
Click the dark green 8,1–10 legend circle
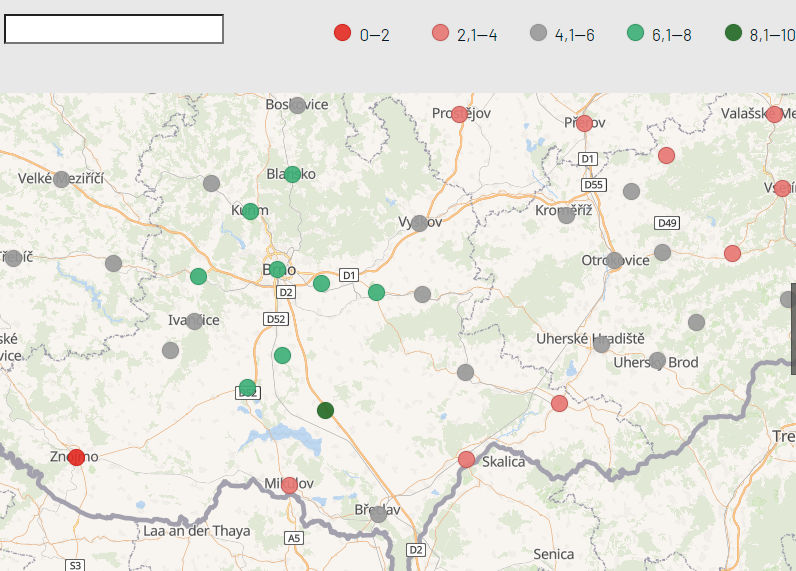(x=733, y=33)
